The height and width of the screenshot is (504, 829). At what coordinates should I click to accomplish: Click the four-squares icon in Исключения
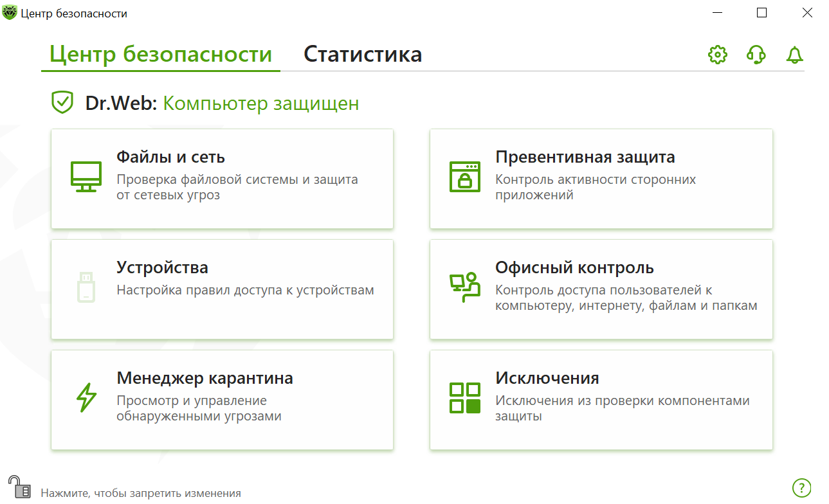coord(465,397)
